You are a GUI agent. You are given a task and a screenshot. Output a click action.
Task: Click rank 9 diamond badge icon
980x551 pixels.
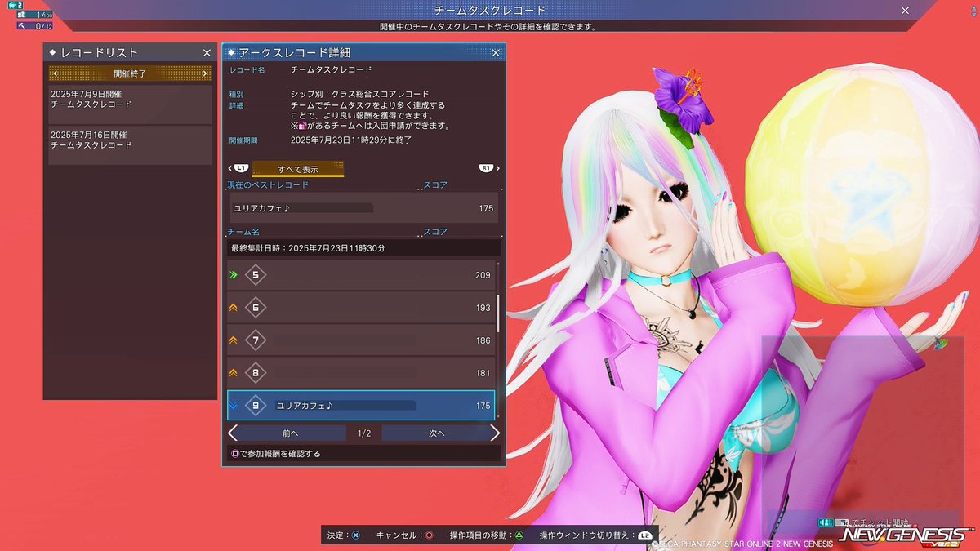[x=256, y=405]
